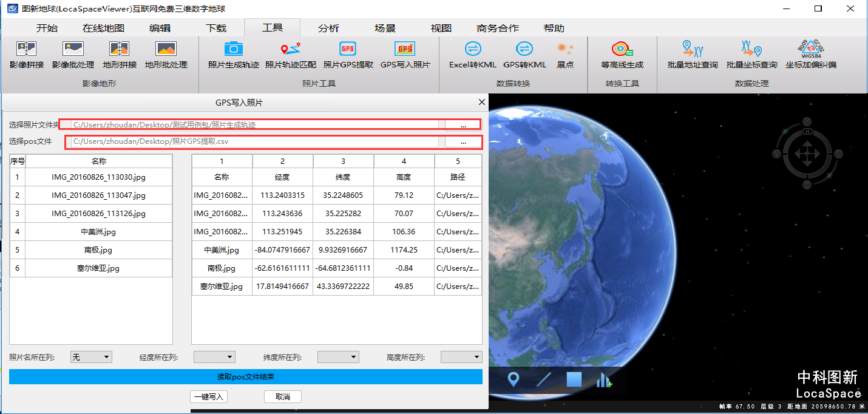This screenshot has width=868, height=414.
Task: Switch to the 开始 ribbon tab
Action: pos(47,28)
